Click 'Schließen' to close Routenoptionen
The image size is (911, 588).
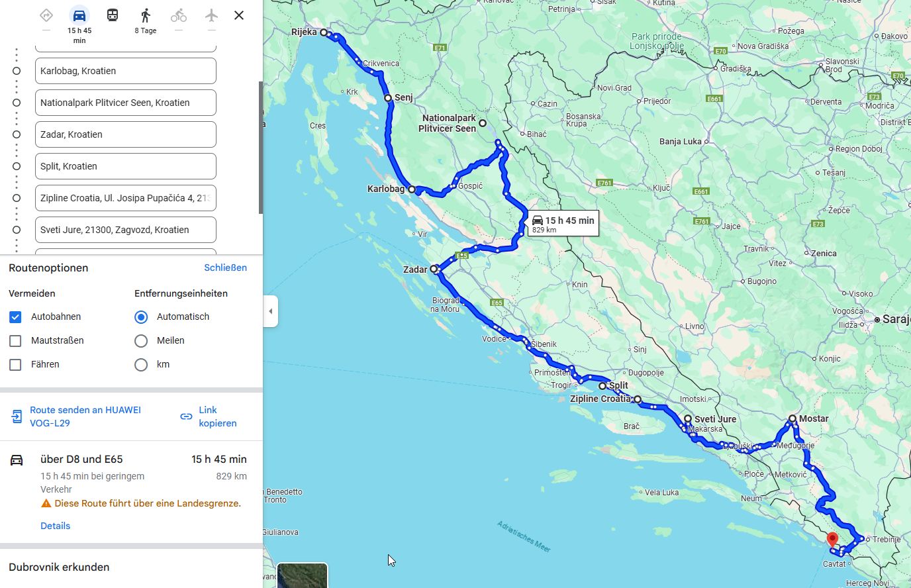click(x=225, y=268)
